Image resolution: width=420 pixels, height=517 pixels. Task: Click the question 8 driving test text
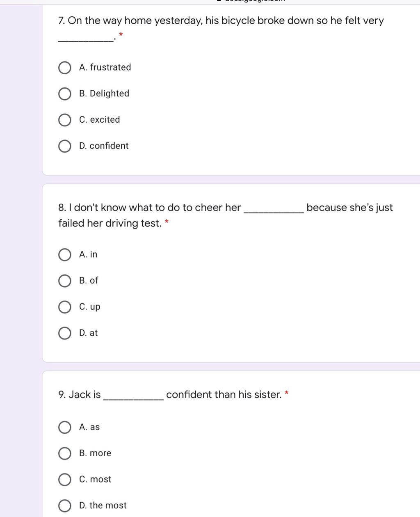point(226,215)
